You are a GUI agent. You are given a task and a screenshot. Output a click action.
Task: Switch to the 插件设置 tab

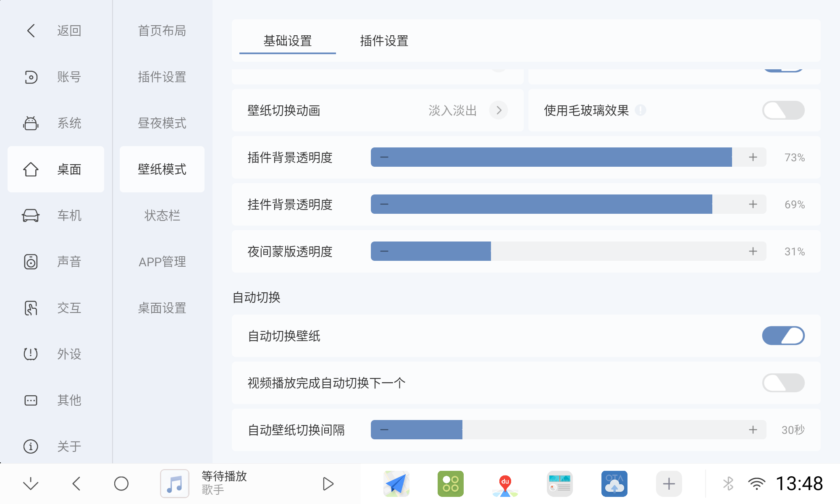coord(385,41)
